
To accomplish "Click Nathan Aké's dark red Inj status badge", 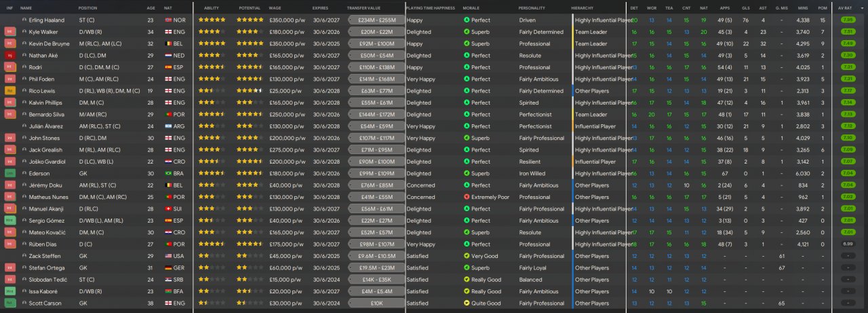I will click(x=9, y=56).
